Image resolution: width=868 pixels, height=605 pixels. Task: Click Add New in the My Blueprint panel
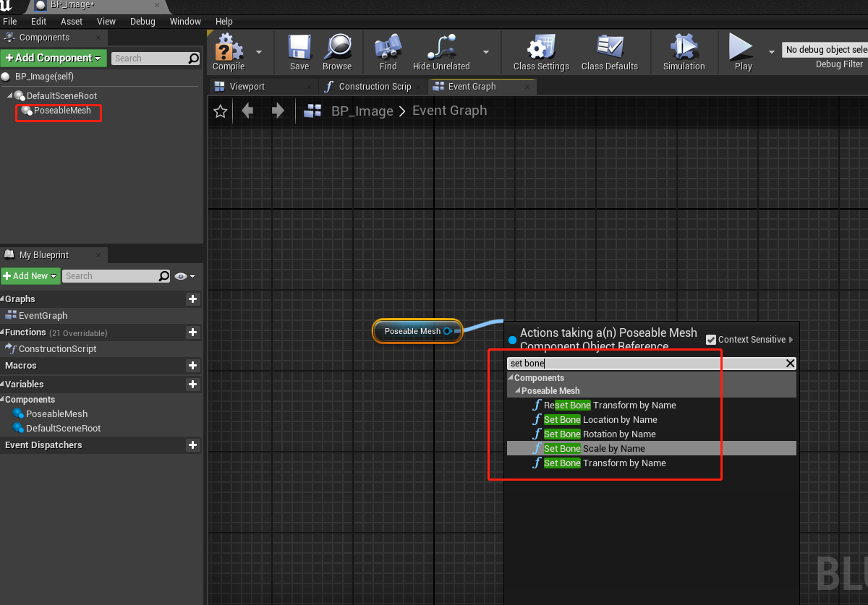coord(30,275)
